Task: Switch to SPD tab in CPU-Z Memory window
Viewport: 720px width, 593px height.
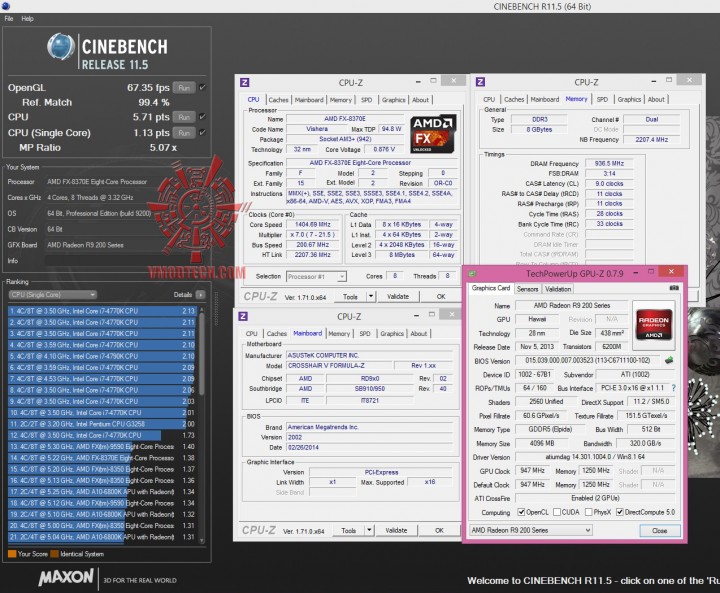Action: click(602, 99)
